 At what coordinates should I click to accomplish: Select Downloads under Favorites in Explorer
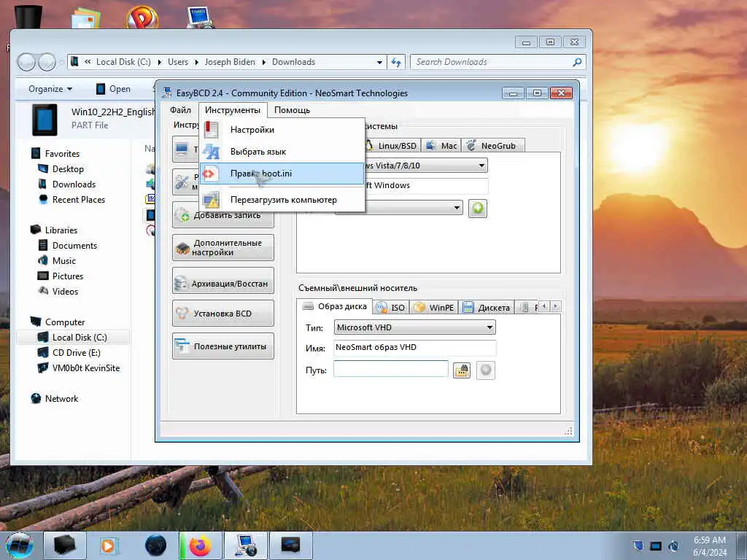click(74, 184)
